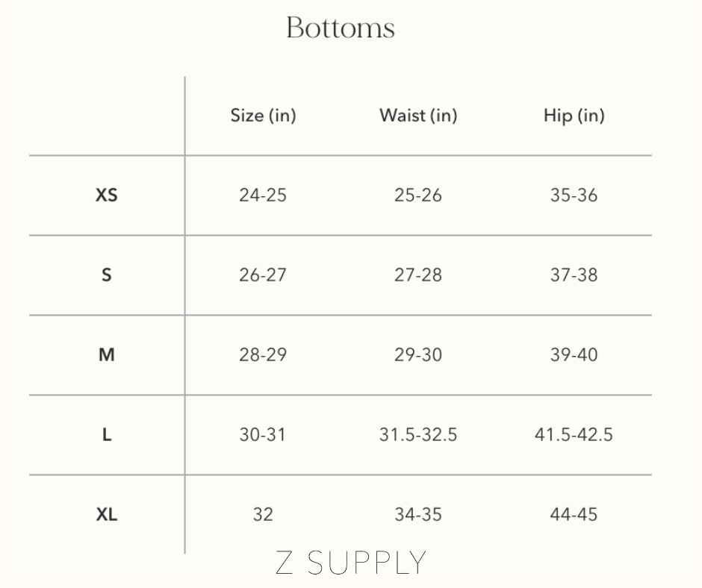702x588 pixels.
Task: Select the XS size value 24-25
Action: tap(263, 196)
